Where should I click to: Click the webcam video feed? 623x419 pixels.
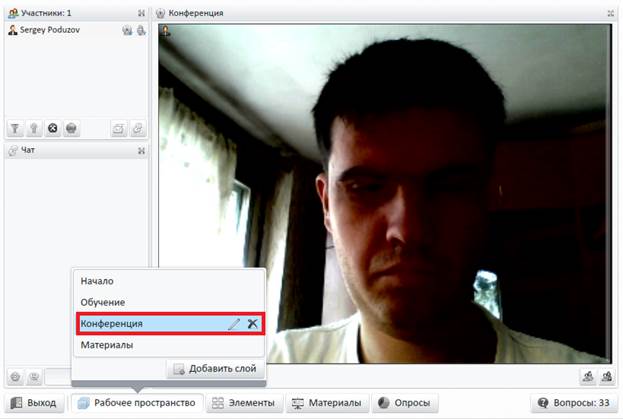pos(385,193)
